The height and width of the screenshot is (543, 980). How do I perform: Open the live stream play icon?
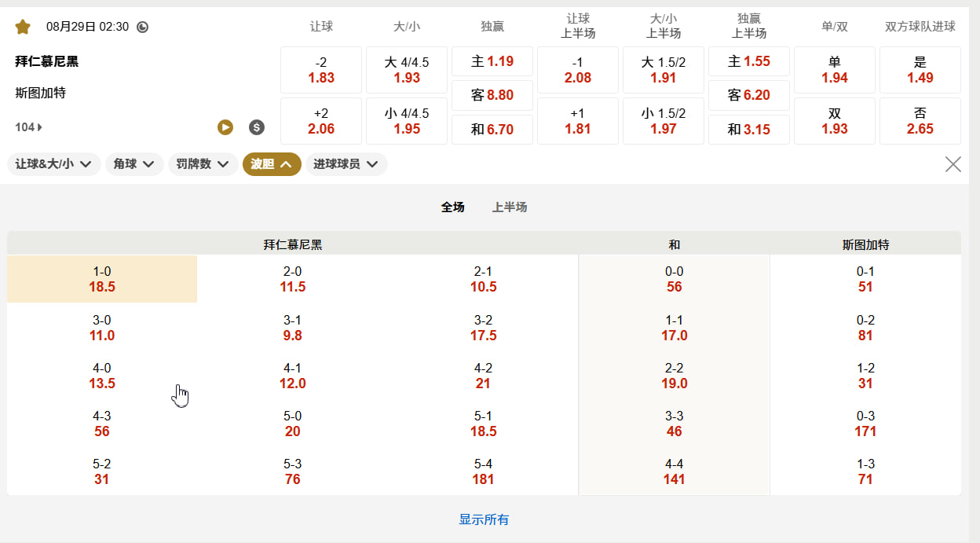pos(225,127)
